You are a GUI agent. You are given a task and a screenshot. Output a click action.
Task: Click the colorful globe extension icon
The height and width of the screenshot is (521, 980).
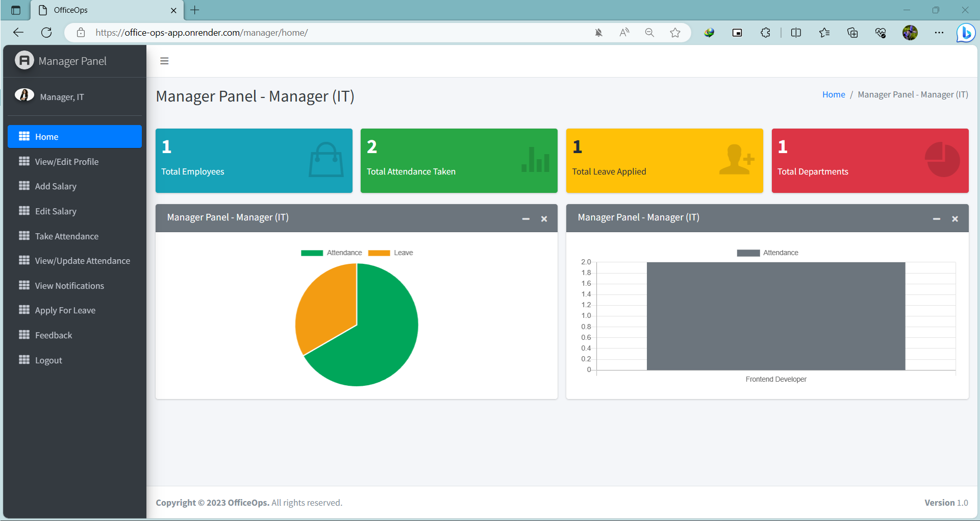click(x=709, y=33)
